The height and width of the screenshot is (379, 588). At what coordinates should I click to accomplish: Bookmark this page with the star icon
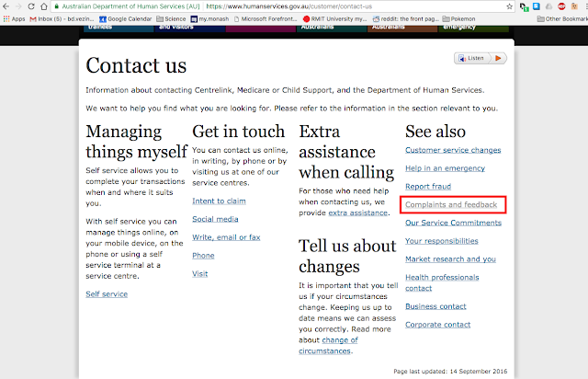pyautogui.click(x=509, y=6)
